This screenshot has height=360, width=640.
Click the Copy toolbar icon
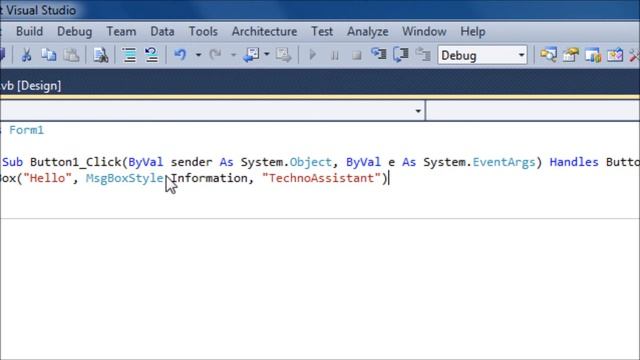(x=49, y=55)
